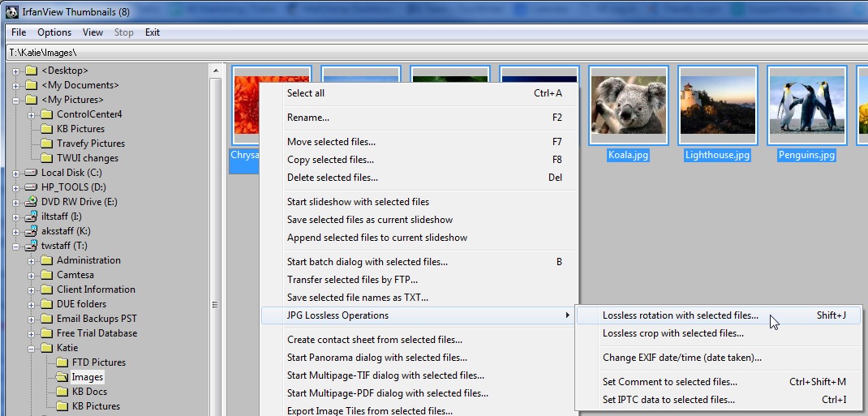Open the Options menu
868x416 pixels.
pyautogui.click(x=54, y=32)
